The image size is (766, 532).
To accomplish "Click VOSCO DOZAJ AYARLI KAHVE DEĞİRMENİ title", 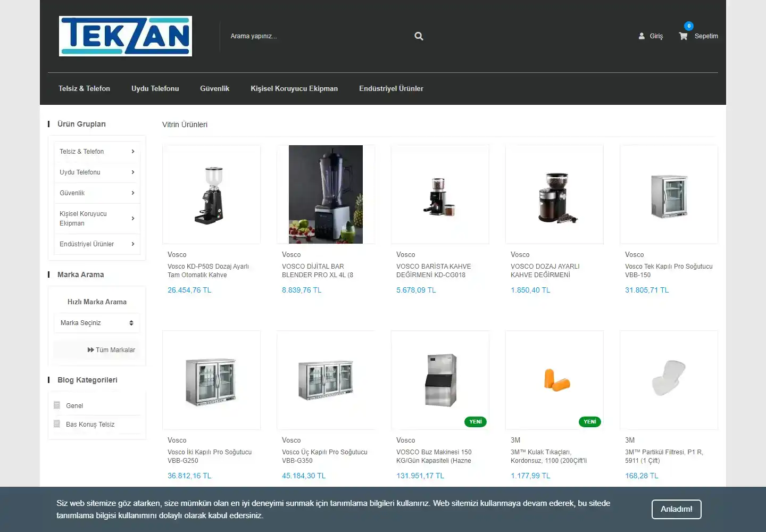I will click(x=545, y=271).
